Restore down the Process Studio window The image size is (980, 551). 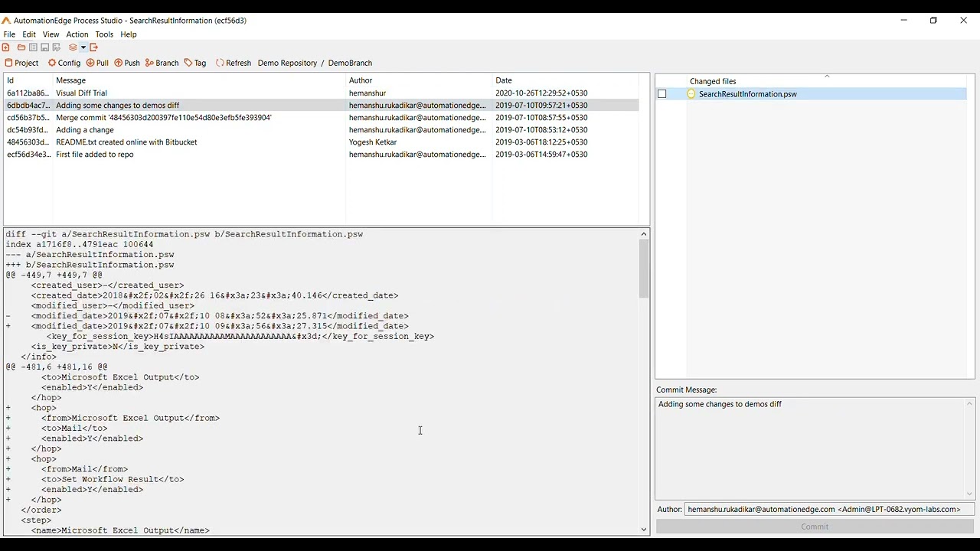(933, 21)
